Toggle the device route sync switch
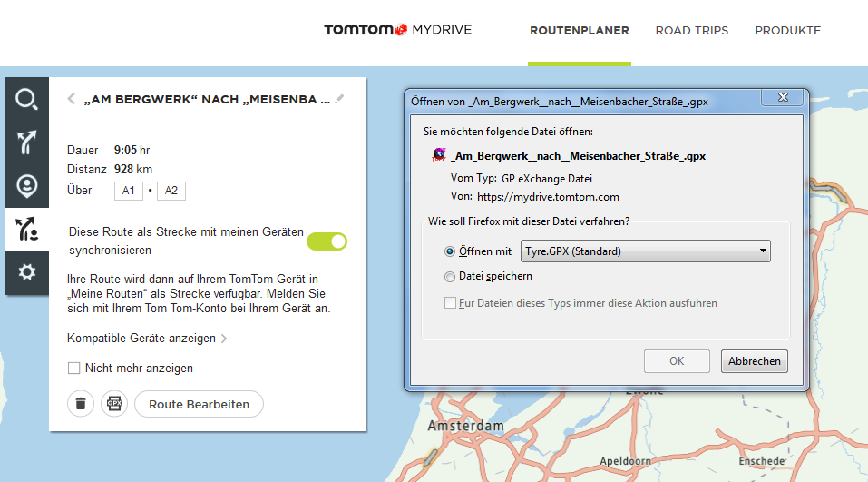This screenshot has height=482, width=868. click(327, 241)
